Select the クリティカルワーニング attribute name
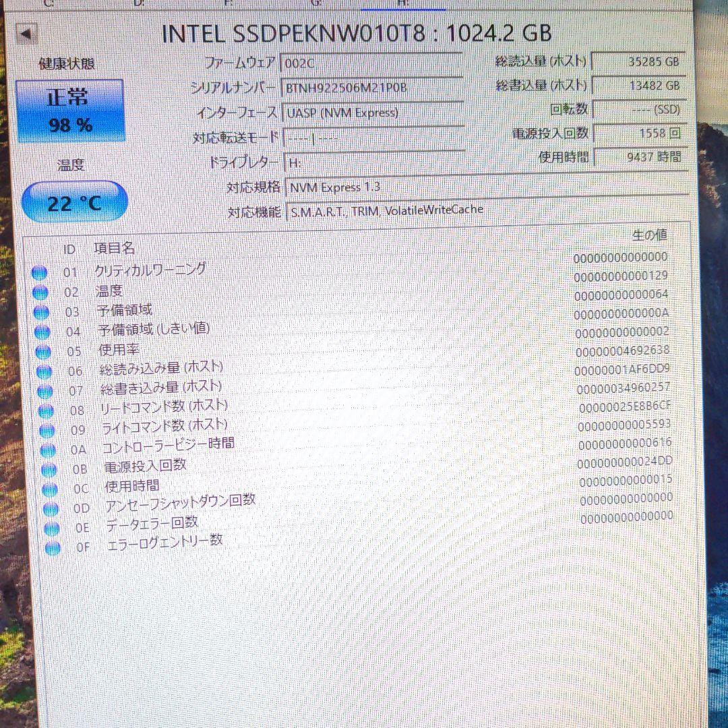 [150, 269]
